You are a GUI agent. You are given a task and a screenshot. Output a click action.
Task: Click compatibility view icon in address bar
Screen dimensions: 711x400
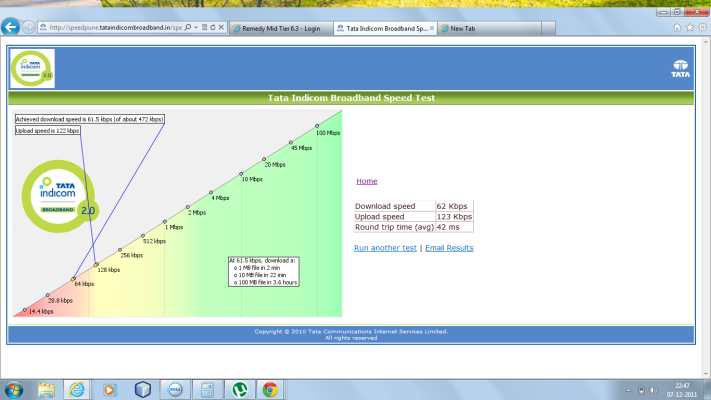(x=205, y=28)
